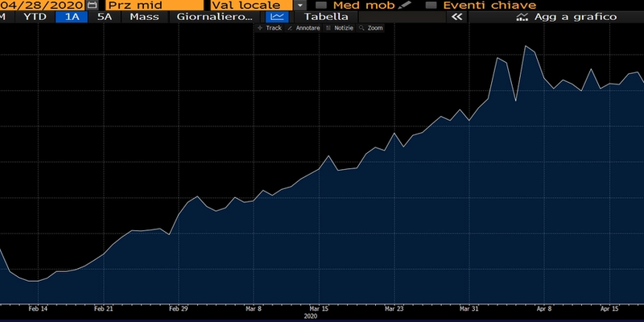Image resolution: width=644 pixels, height=322 pixels.
Task: Click the Mar 23 axis label
Action: tap(394, 309)
